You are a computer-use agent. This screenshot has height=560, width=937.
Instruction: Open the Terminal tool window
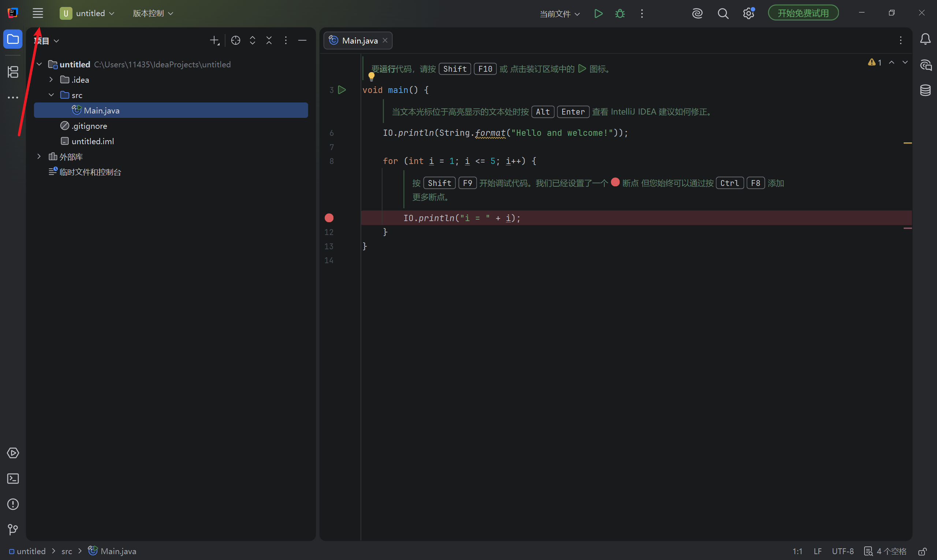pos(13,478)
